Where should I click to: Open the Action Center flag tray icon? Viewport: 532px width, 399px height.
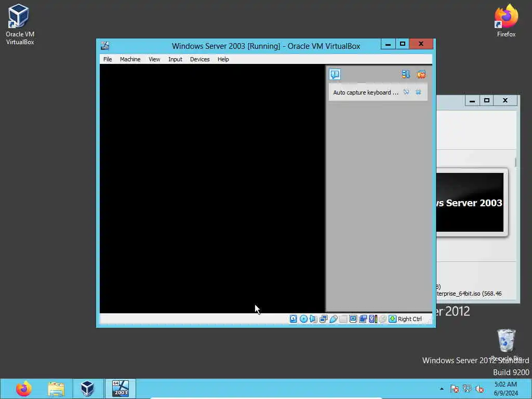coord(455,389)
